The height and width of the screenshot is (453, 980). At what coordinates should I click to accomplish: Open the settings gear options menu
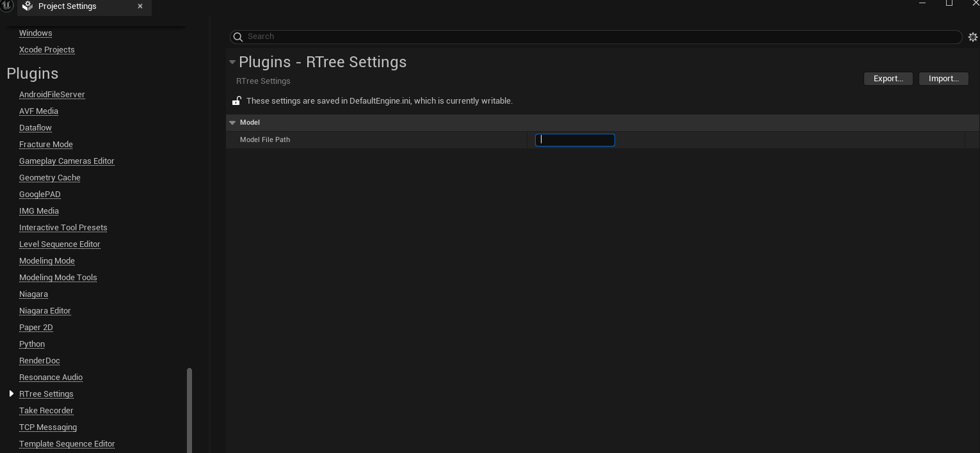tap(973, 37)
